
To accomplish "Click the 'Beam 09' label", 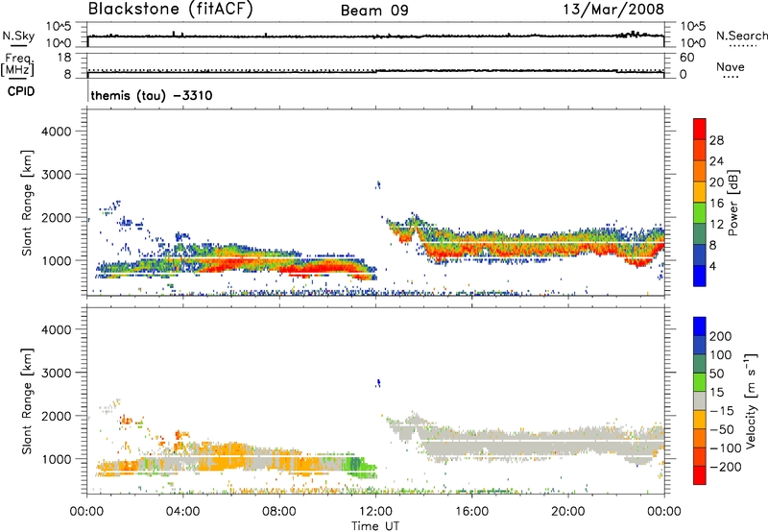I will click(x=374, y=11).
